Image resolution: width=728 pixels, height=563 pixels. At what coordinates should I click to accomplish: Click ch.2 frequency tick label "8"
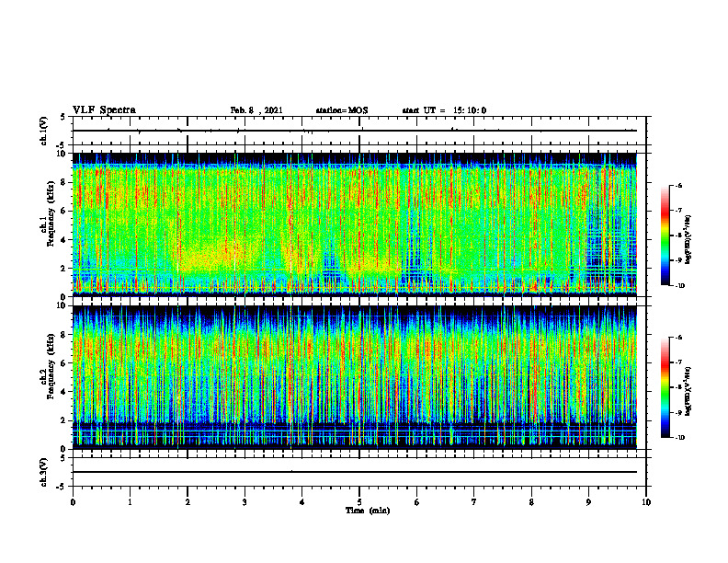point(63,335)
